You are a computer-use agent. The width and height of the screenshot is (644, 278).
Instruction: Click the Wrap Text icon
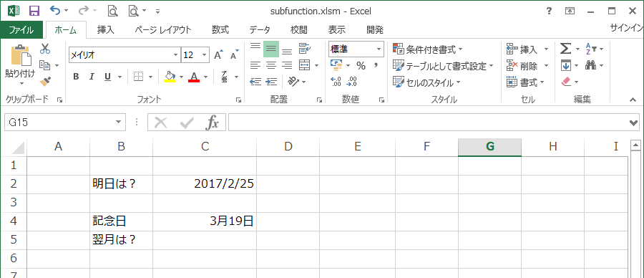click(304, 49)
